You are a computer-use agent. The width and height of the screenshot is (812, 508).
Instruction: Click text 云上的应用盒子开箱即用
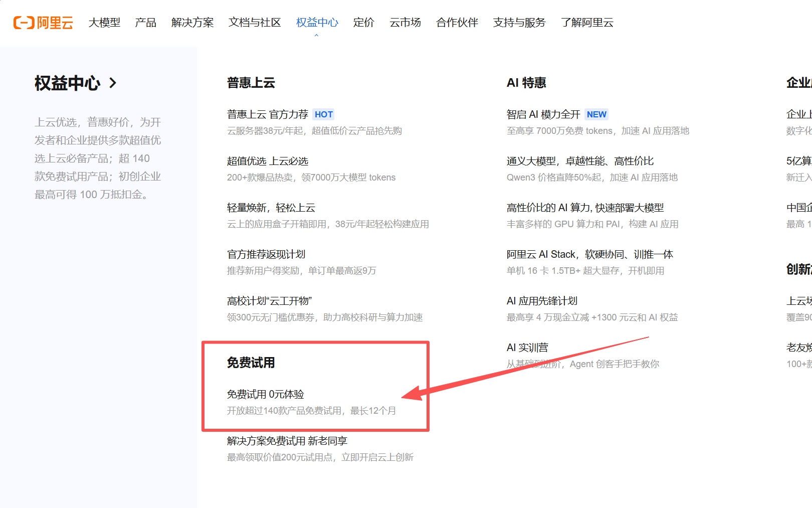pyautogui.click(x=277, y=224)
